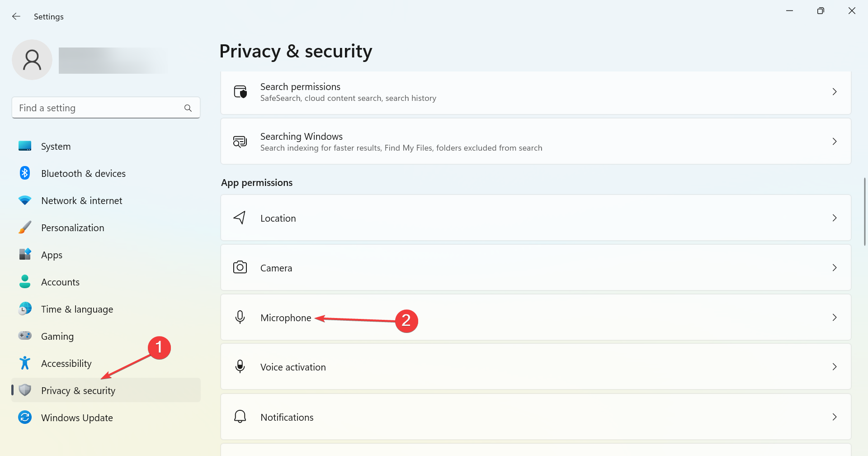The height and width of the screenshot is (456, 868).
Task: Click the search magnifier icon in Find a setting
Action: [188, 108]
